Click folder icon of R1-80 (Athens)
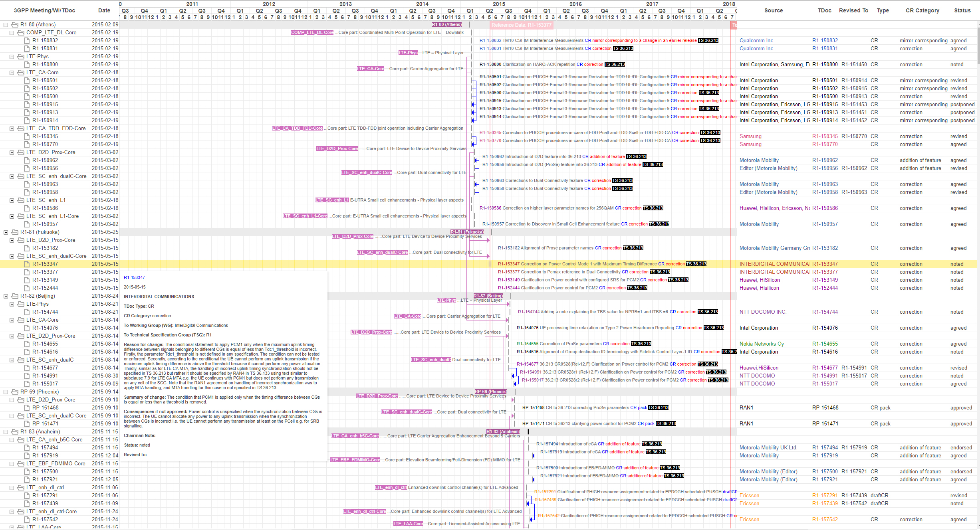The width and height of the screenshot is (980, 530). 15,25
